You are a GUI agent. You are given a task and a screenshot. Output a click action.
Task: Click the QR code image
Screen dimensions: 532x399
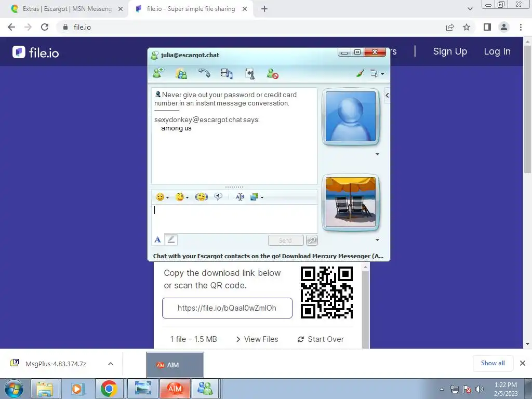point(327,292)
